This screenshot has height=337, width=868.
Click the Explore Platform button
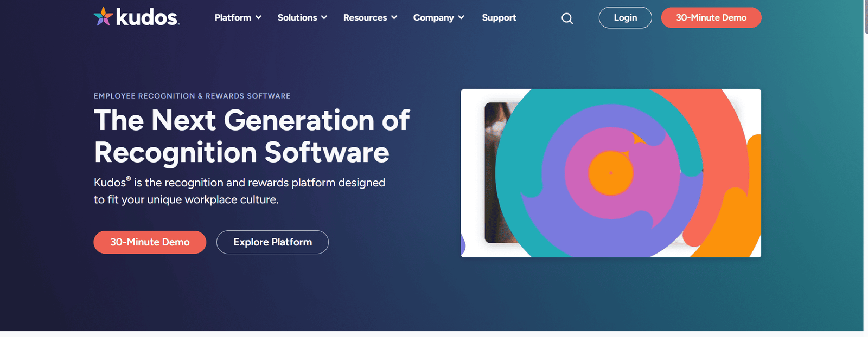[x=272, y=242]
